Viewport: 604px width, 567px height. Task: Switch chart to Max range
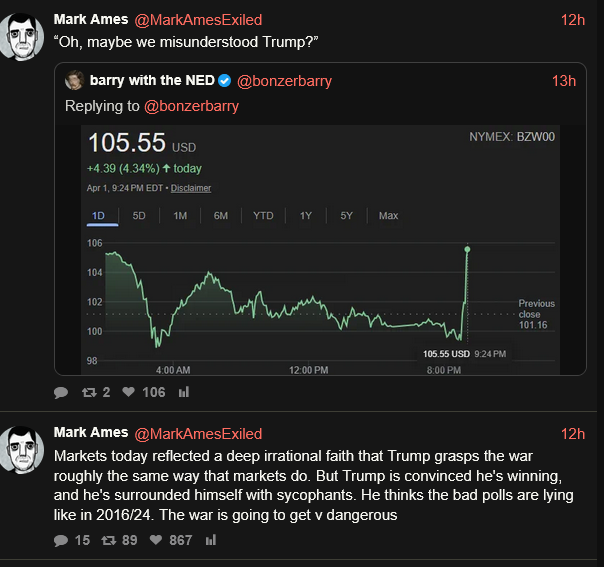(388, 215)
